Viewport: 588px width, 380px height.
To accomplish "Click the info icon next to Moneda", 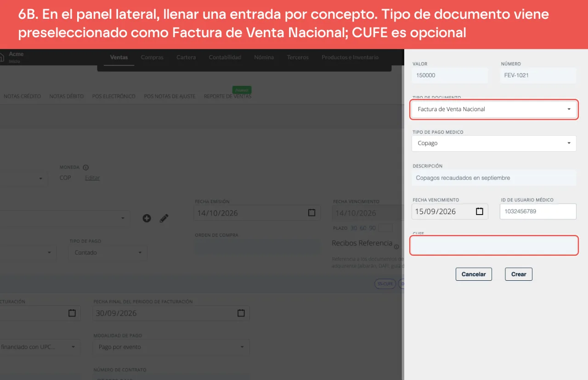I will pos(85,168).
